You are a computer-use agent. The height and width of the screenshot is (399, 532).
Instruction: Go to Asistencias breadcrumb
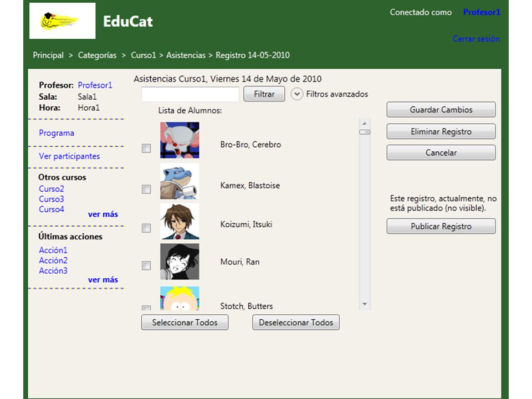pyautogui.click(x=186, y=55)
